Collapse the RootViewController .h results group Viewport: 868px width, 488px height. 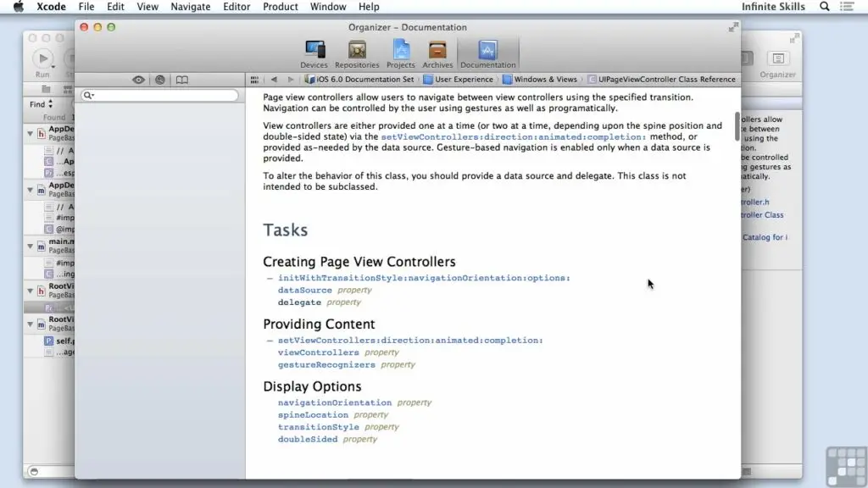pos(30,291)
